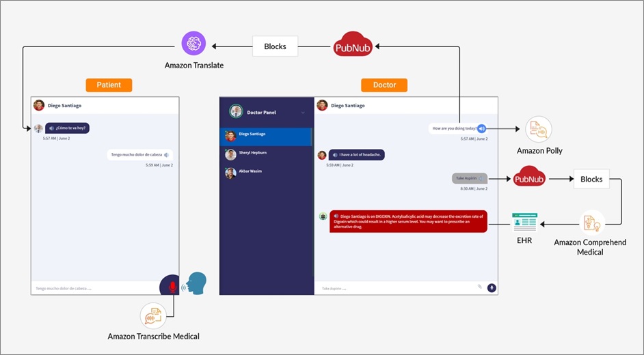Click the Blocks box on the right

pos(591,179)
